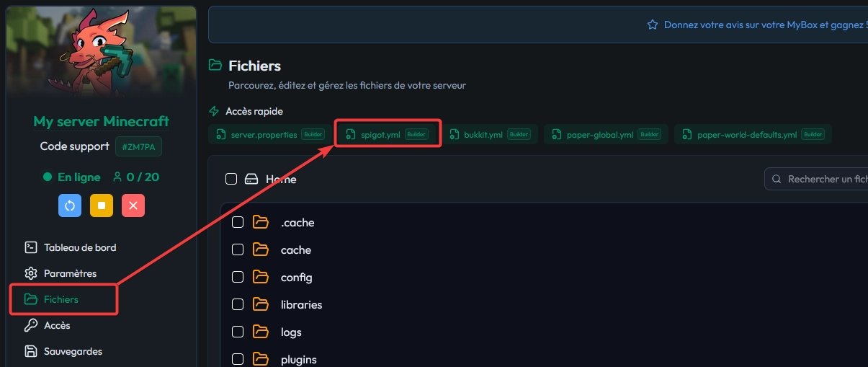Click the Home drive icon
Screen dimensions: 868x367
tap(251, 179)
